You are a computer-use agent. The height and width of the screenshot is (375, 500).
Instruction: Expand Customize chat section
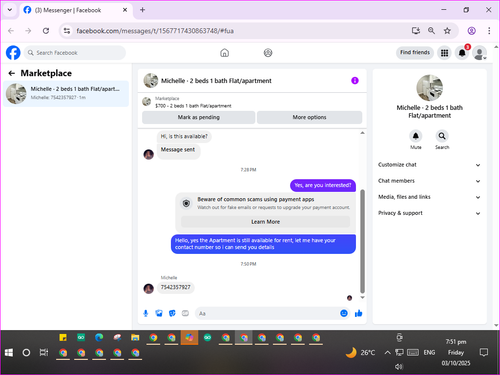(x=429, y=165)
